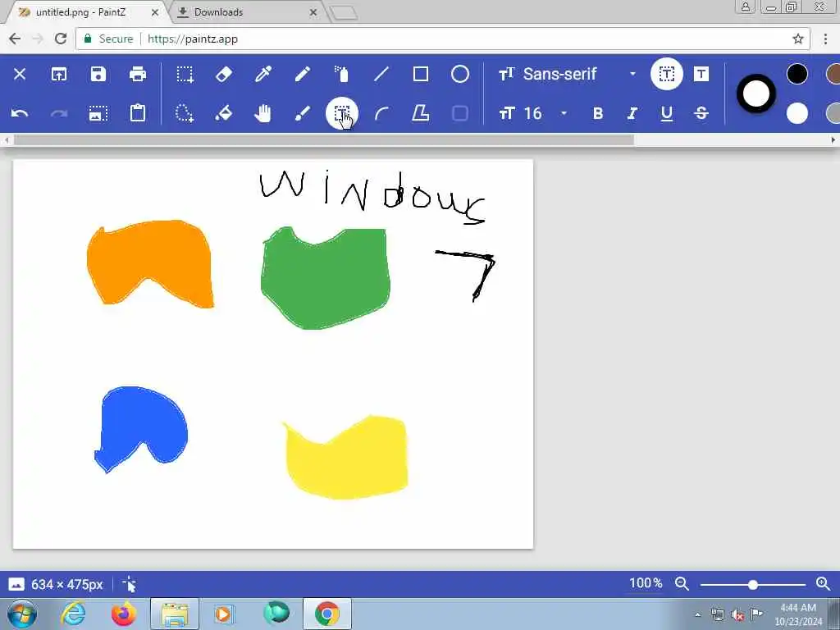Enable transparent text background option

[666, 74]
